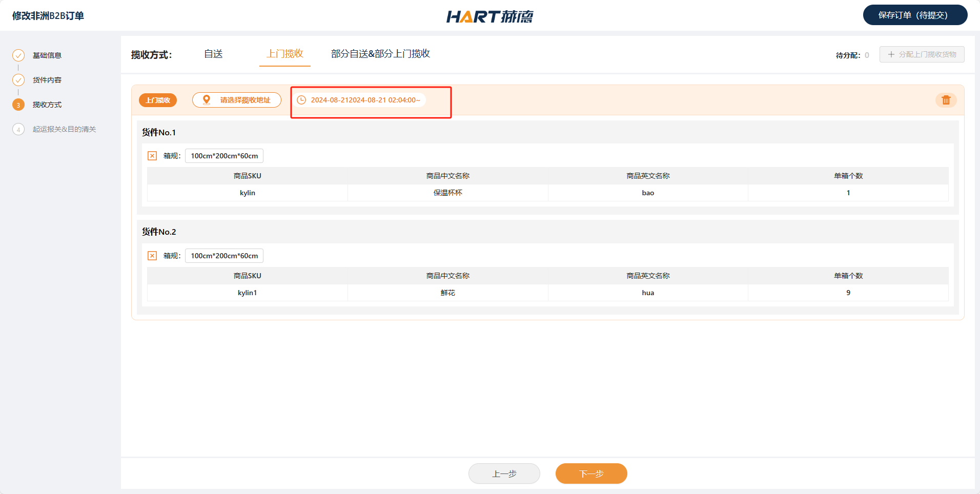Viewport: 980px width, 494px height.
Task: Click the 下一步 button
Action: click(x=591, y=474)
